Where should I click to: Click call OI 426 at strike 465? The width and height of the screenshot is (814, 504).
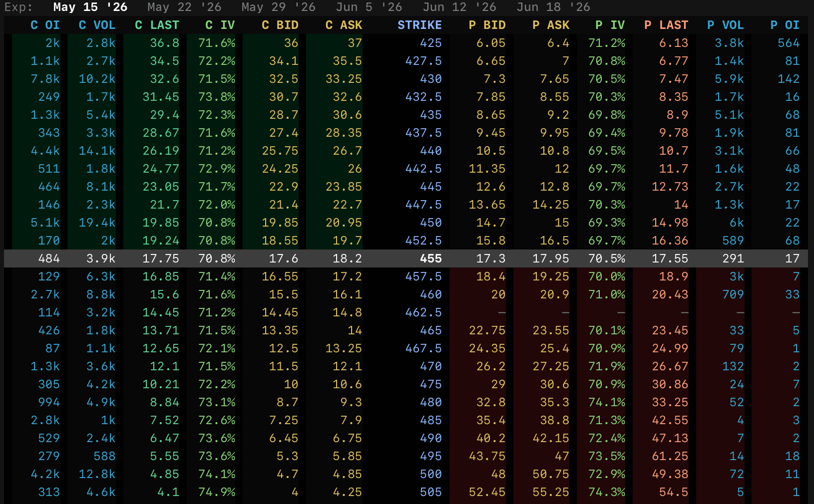pos(49,330)
